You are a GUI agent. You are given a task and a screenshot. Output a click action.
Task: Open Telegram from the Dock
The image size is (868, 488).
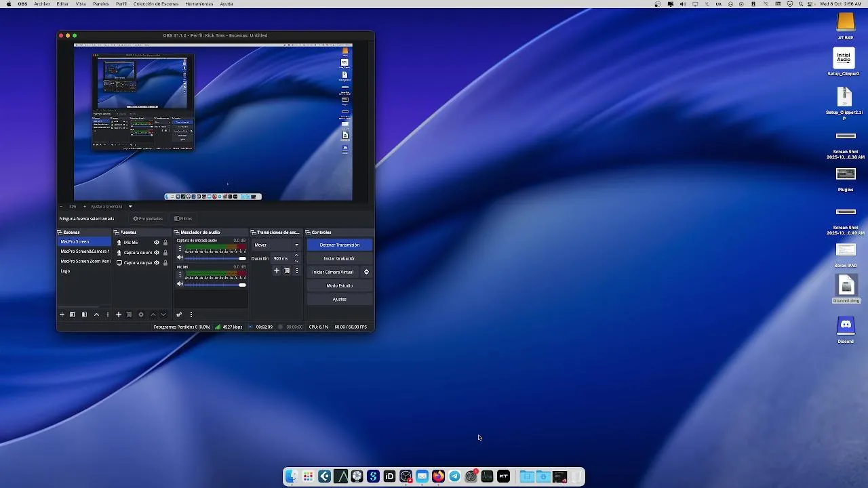point(454,476)
